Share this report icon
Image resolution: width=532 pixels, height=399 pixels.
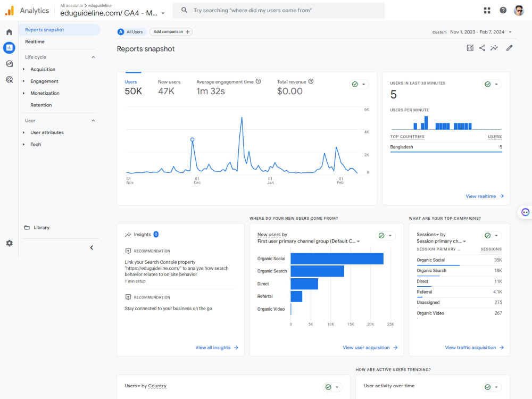click(x=482, y=48)
